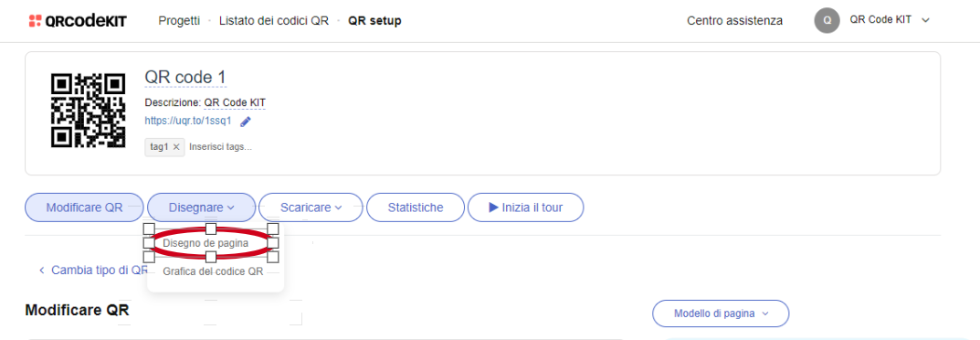Expand the Modello di pagina dropdown
This screenshot has width=980, height=340.
[x=721, y=313]
